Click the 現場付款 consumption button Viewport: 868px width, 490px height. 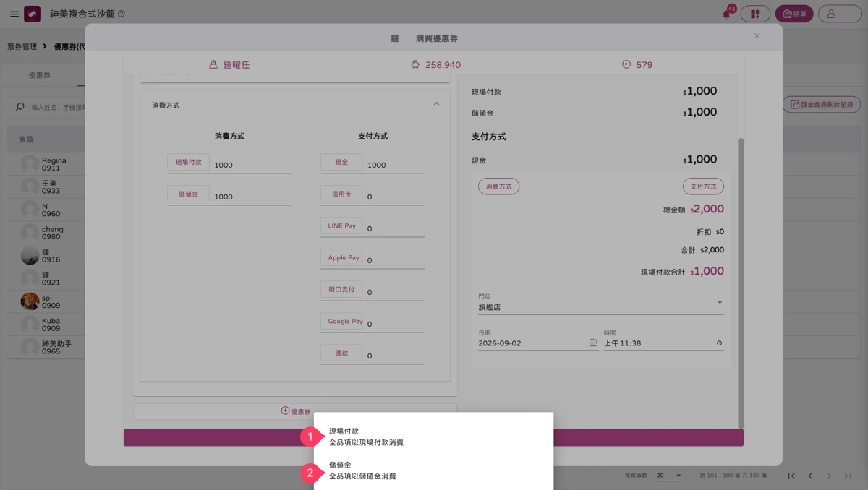tap(188, 163)
